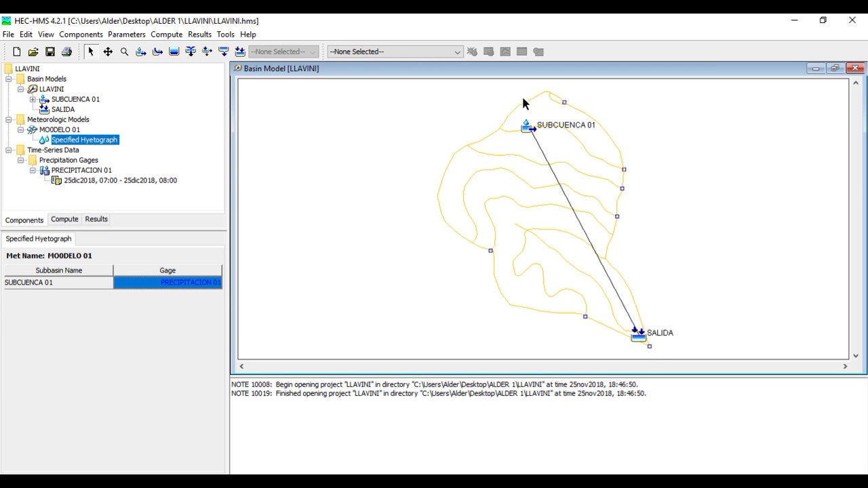Viewport: 868px width, 488px height.
Task: Open the Tools menu
Action: point(226,35)
